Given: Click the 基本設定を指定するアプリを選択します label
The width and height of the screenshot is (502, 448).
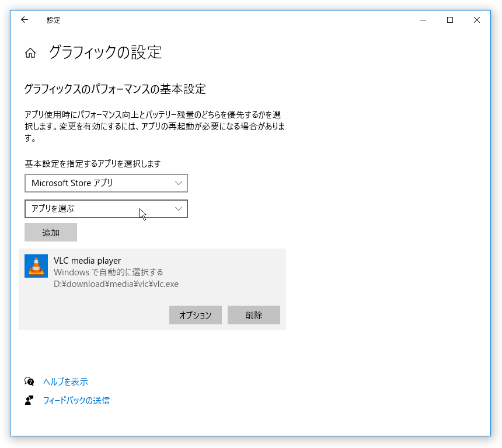Looking at the screenshot, I should 93,164.
